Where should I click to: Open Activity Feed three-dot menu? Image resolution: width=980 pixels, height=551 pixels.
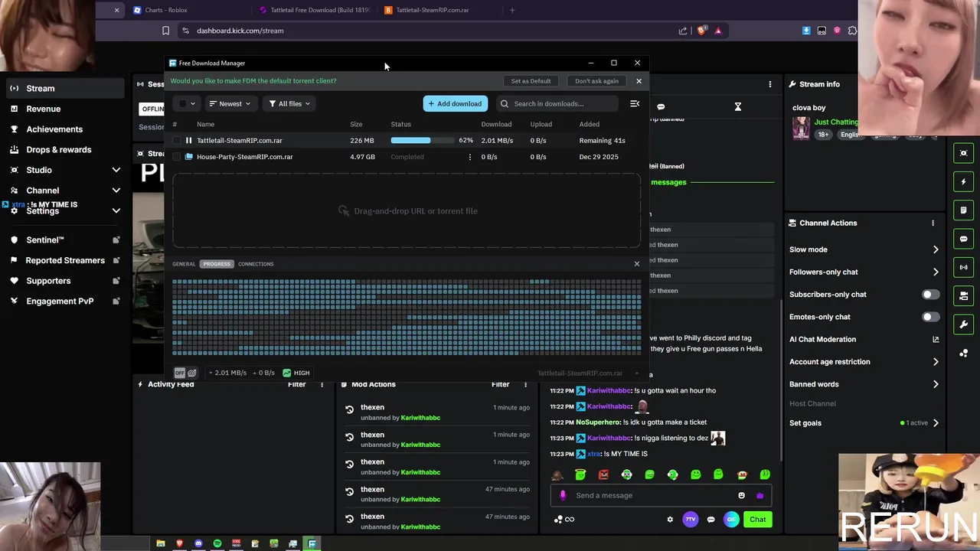(322, 385)
